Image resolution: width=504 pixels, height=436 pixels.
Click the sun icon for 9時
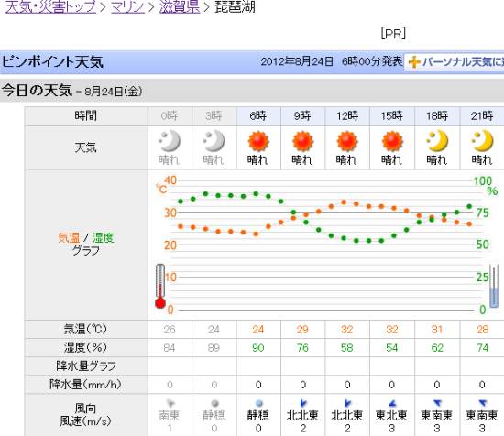(302, 141)
